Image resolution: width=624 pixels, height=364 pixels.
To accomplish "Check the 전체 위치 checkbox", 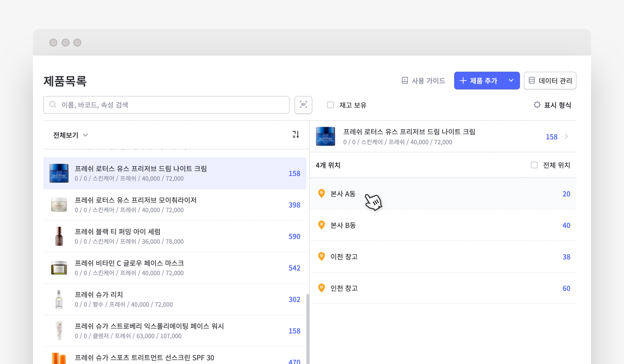I will 534,165.
